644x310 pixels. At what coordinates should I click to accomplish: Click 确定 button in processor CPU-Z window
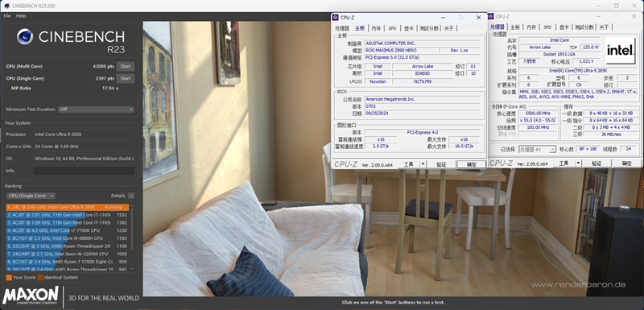pyautogui.click(x=627, y=163)
